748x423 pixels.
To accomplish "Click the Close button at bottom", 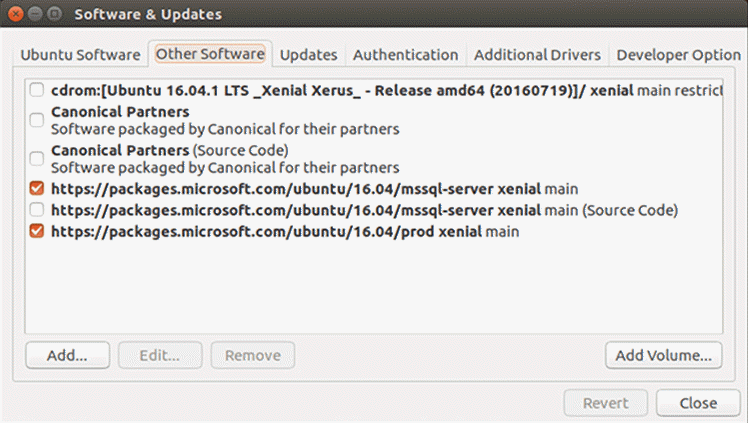I will click(698, 403).
